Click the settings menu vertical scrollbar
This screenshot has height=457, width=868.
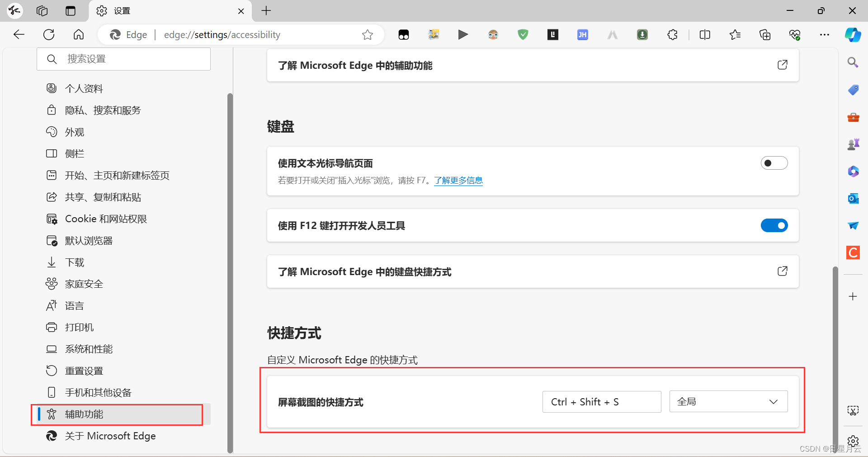pyautogui.click(x=230, y=273)
